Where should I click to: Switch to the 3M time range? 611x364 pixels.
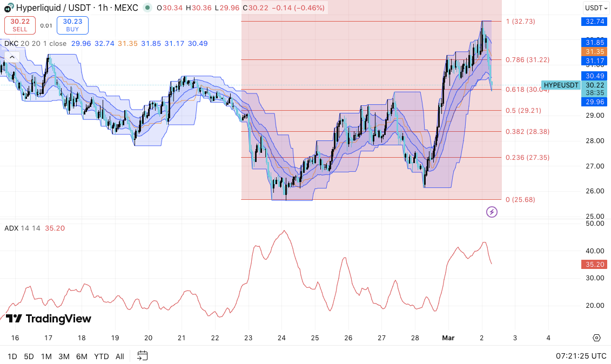(64, 356)
